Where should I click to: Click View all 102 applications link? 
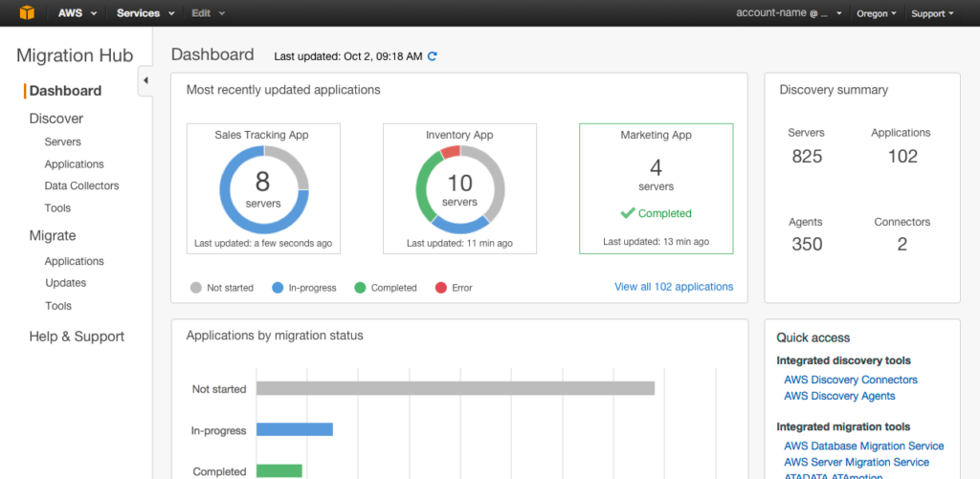tap(674, 287)
